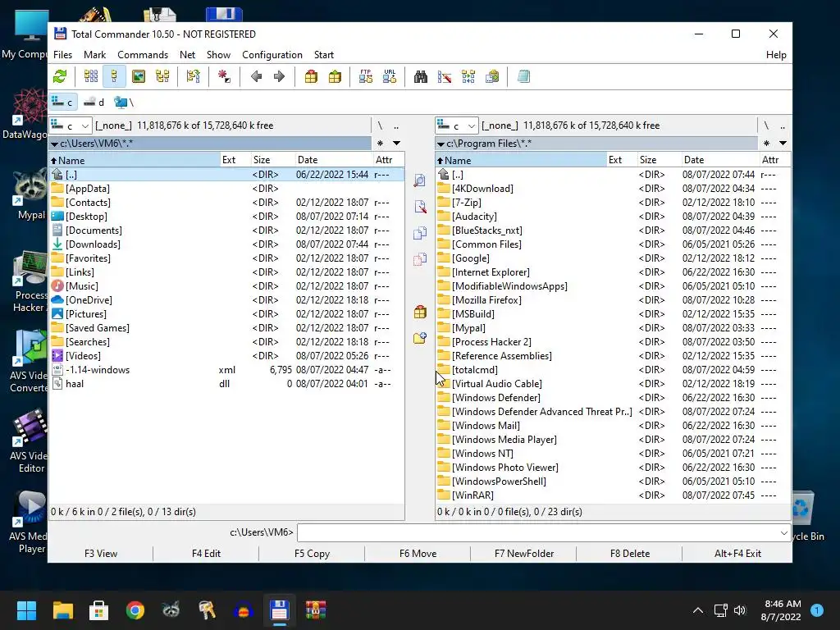Image resolution: width=840 pixels, height=630 pixels.
Task: Enable thumbnail view icon in toolbar
Action: tap(138, 76)
